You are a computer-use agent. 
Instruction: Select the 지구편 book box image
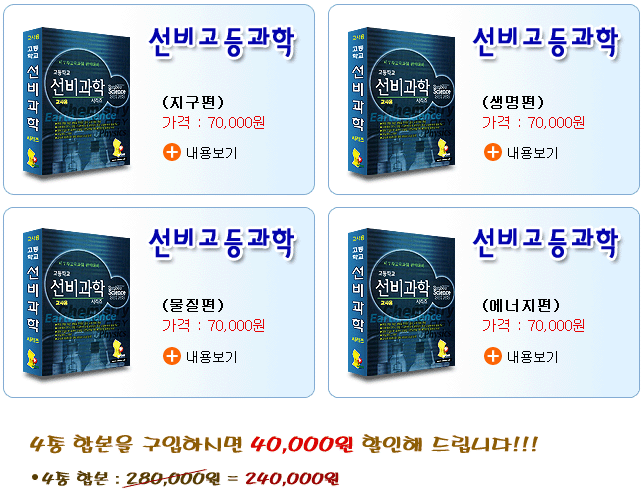pyautogui.click(x=76, y=101)
